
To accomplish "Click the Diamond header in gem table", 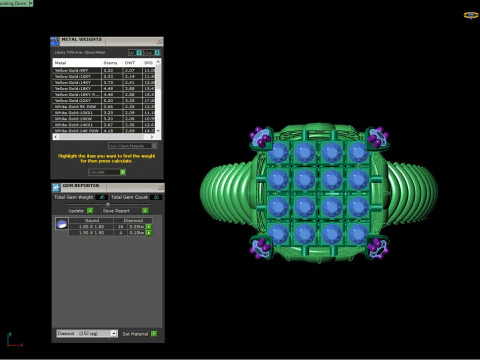I will tap(133, 220).
